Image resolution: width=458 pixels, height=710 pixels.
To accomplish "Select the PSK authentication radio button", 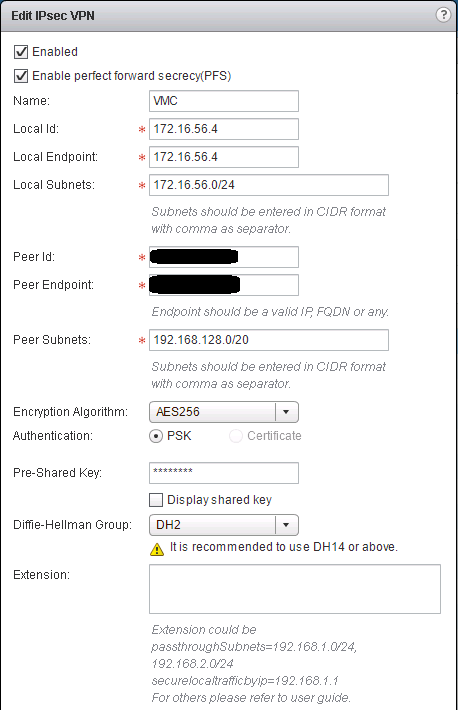I will [156, 436].
